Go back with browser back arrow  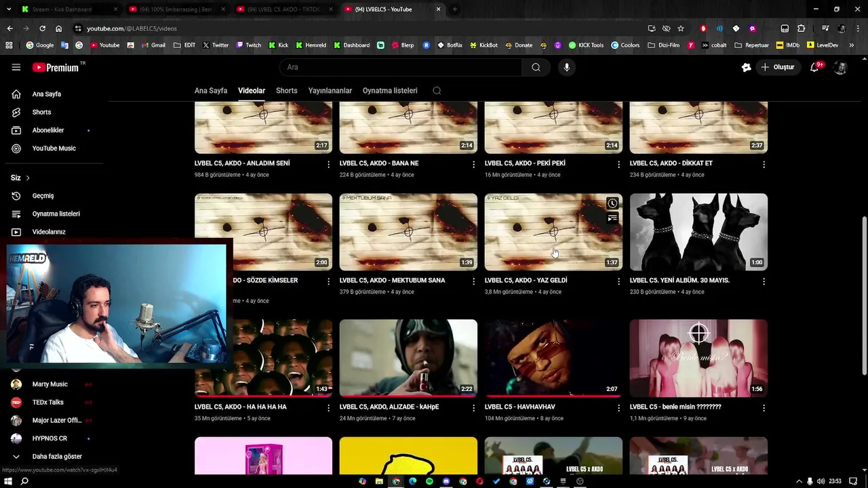tap(9, 28)
